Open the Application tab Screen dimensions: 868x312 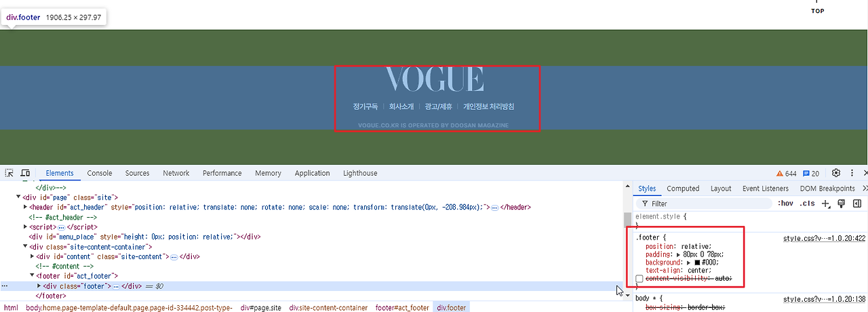313,173
